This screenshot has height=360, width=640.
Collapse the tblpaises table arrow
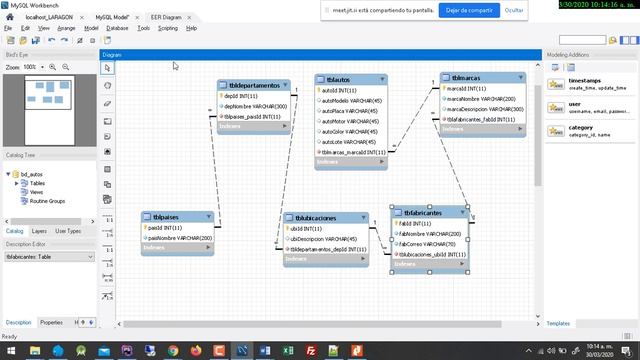click(209, 216)
